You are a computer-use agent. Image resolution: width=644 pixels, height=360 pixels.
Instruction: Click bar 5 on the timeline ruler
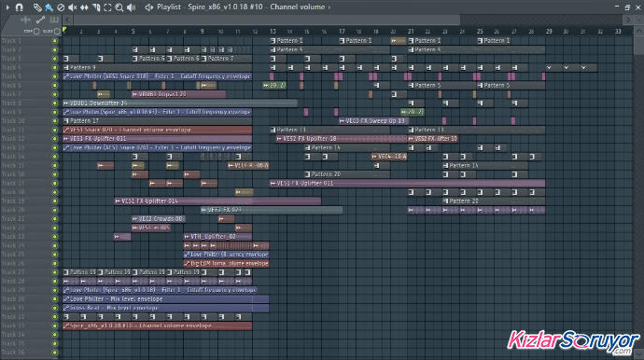click(x=133, y=31)
